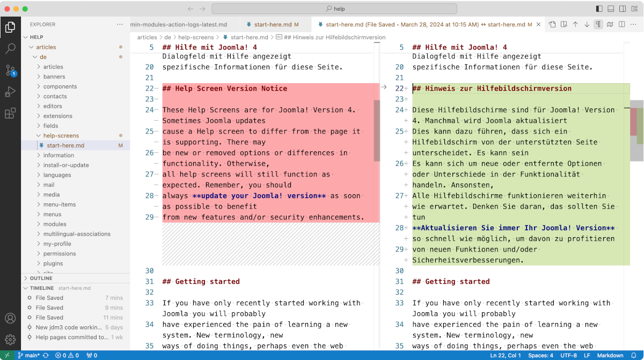Click the Open File icon in diff toolbar
This screenshot has height=360, width=644.
tap(552, 24)
